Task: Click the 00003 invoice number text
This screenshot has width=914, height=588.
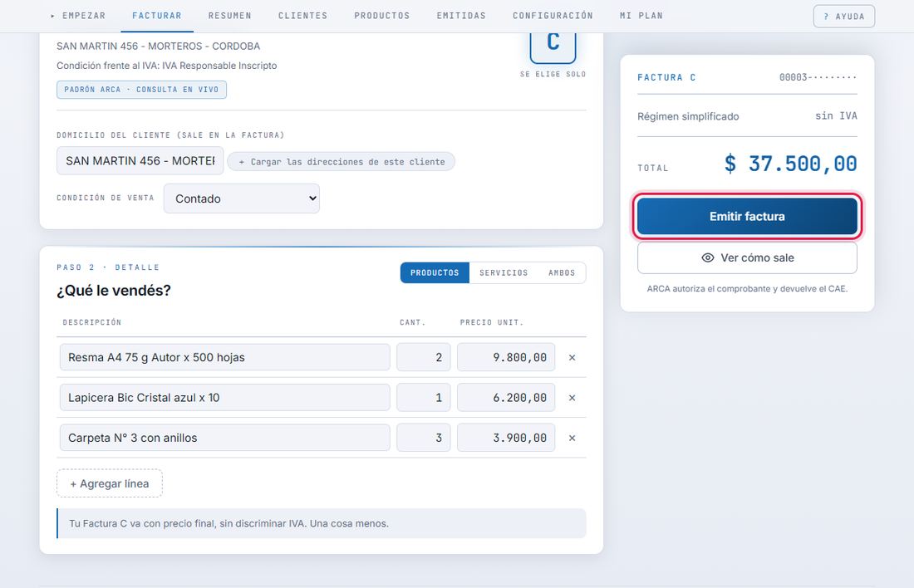Action: coord(818,77)
